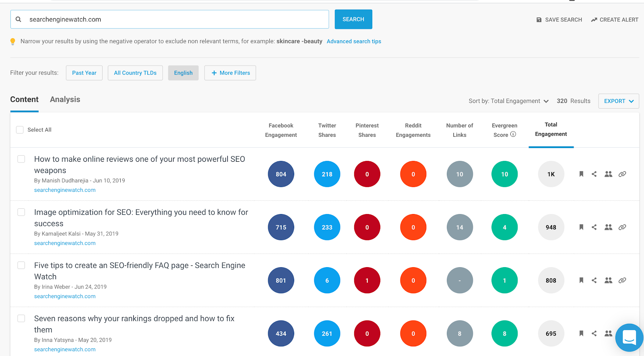Click searchenginewatch.com link under Manish Dudharejia
Viewport: 644px width, 356px height.
pyautogui.click(x=65, y=190)
